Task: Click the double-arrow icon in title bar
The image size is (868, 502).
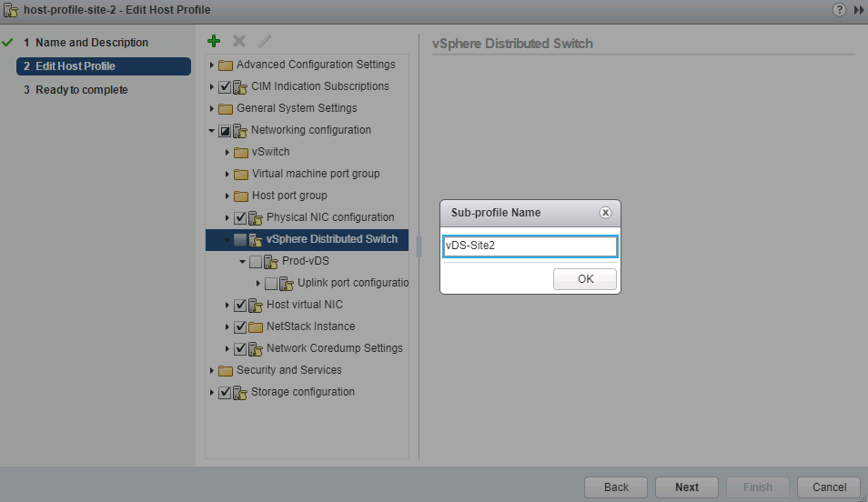Action: (x=858, y=10)
